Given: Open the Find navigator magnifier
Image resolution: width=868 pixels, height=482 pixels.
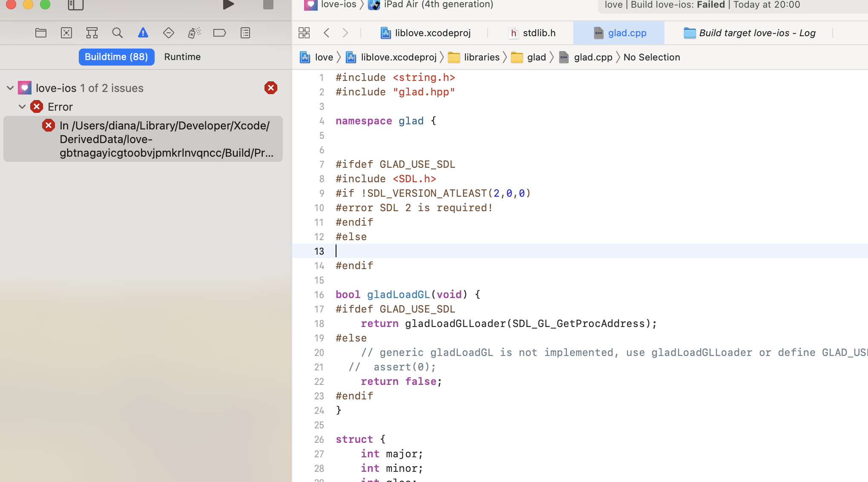Looking at the screenshot, I should (x=118, y=33).
